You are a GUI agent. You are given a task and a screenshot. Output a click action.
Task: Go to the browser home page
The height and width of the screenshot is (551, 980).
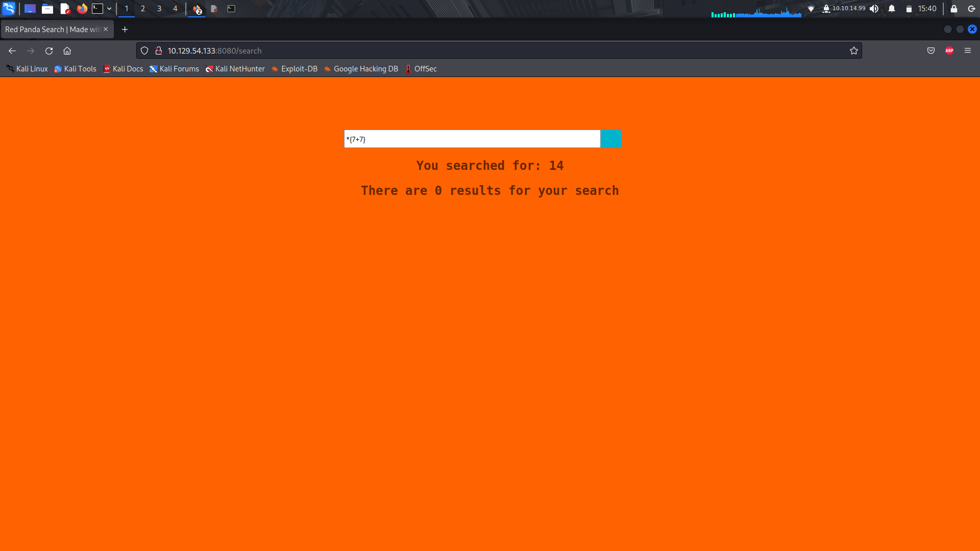pos(67,51)
